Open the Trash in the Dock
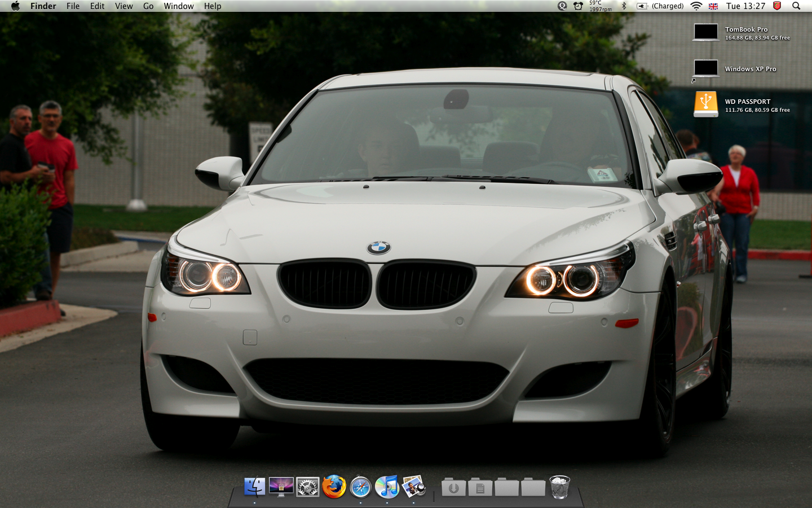 [559, 487]
